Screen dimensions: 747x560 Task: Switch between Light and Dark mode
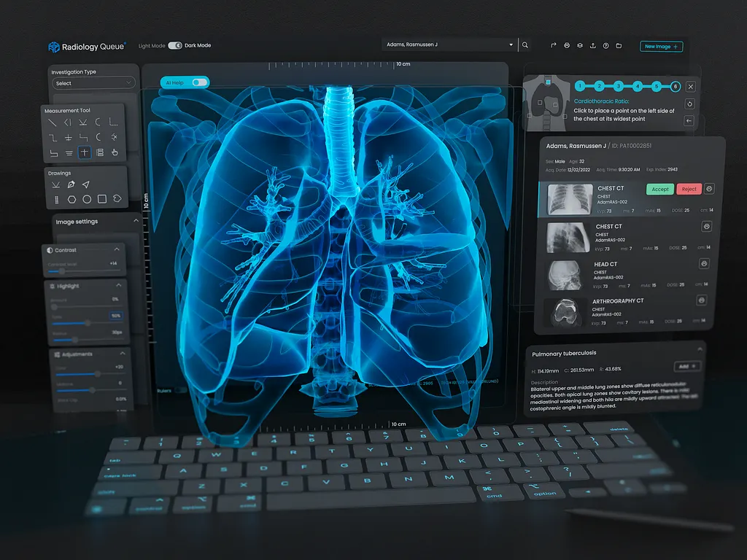click(175, 45)
